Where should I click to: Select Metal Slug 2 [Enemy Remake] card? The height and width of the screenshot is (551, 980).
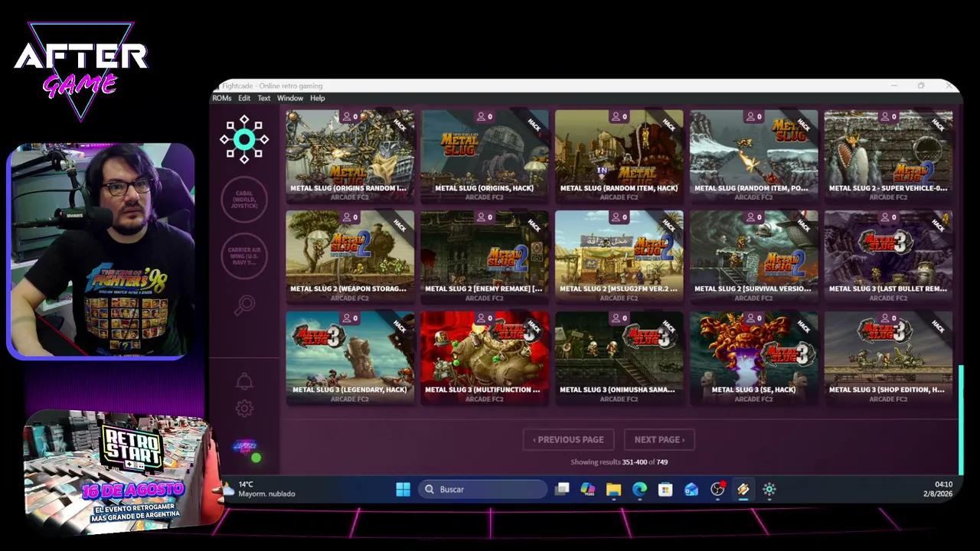pyautogui.click(x=485, y=258)
